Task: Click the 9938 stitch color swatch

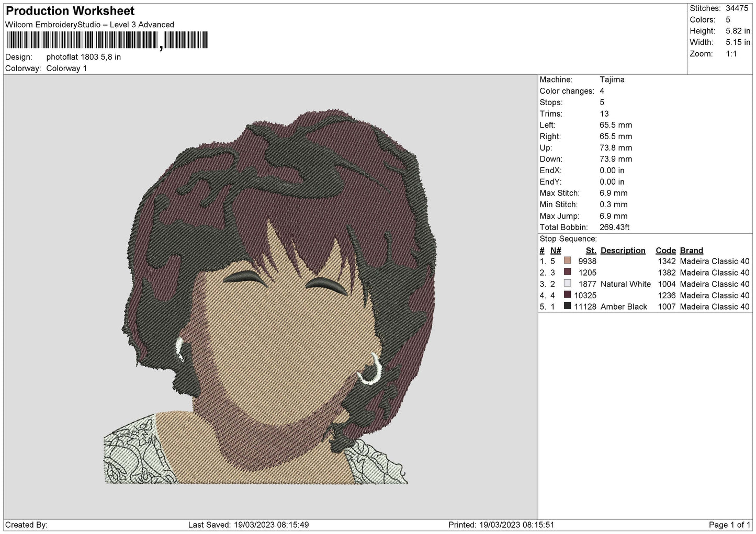Action: point(567,260)
